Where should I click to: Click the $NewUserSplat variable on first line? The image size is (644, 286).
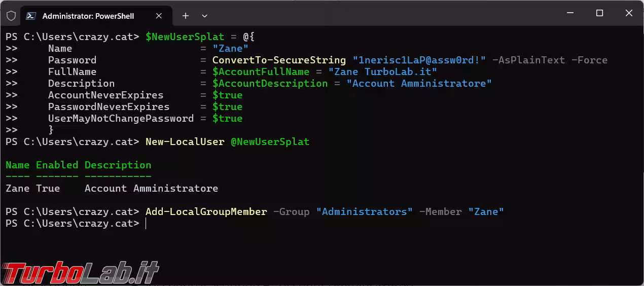(185, 37)
